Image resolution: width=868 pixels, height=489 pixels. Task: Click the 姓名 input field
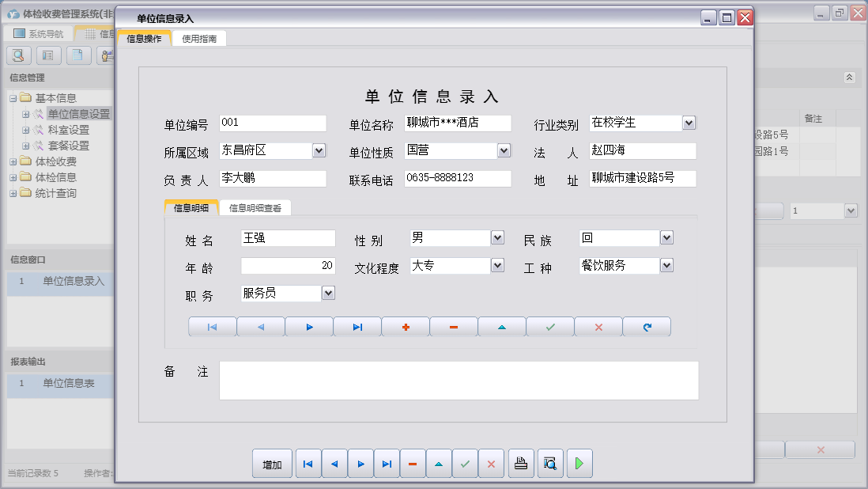tap(288, 238)
